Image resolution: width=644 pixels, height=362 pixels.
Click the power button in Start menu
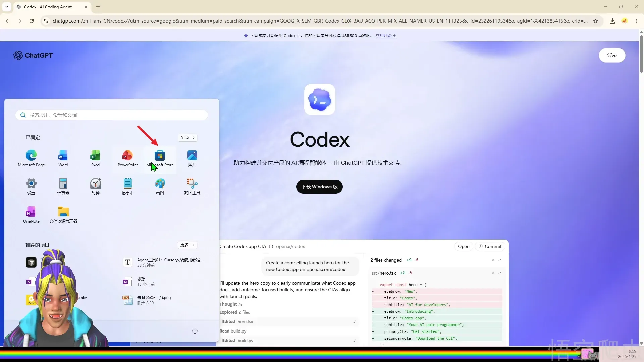[x=195, y=331]
